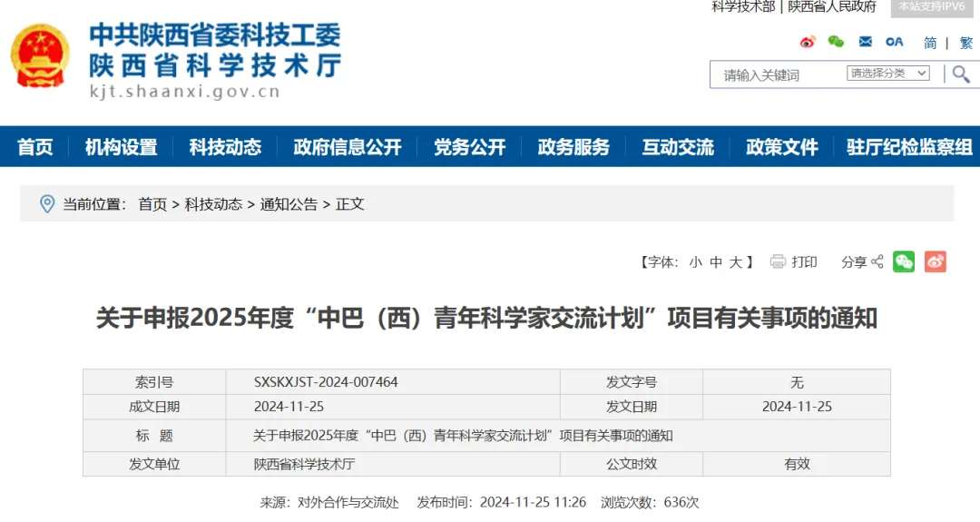Open the 政务服务 menu
The height and width of the screenshot is (522, 980).
tap(573, 147)
